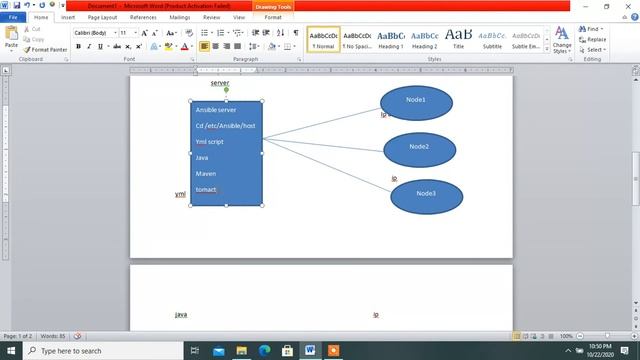Switch to the Drawing Tools Format tab

[x=273, y=18]
